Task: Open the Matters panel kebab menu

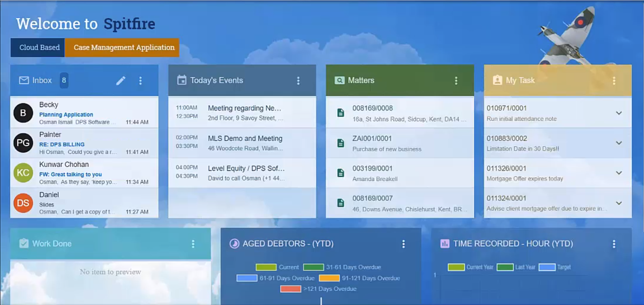Action: coord(456,81)
